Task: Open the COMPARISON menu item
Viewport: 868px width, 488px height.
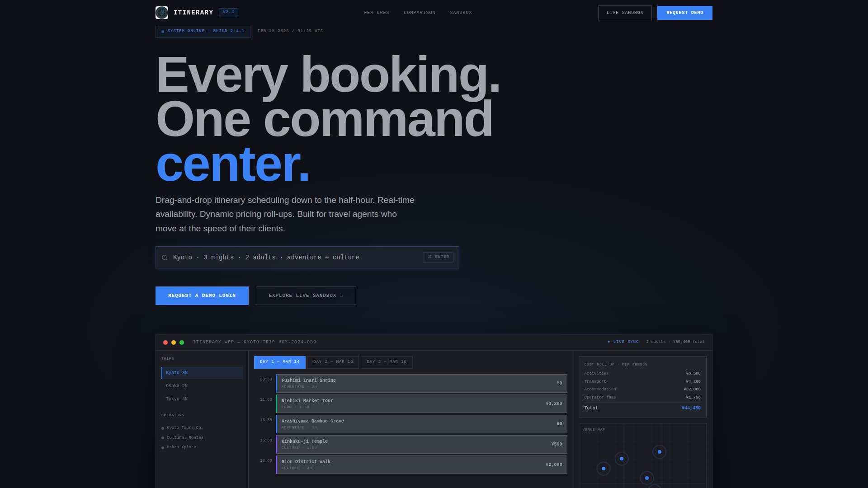Action: pyautogui.click(x=419, y=12)
